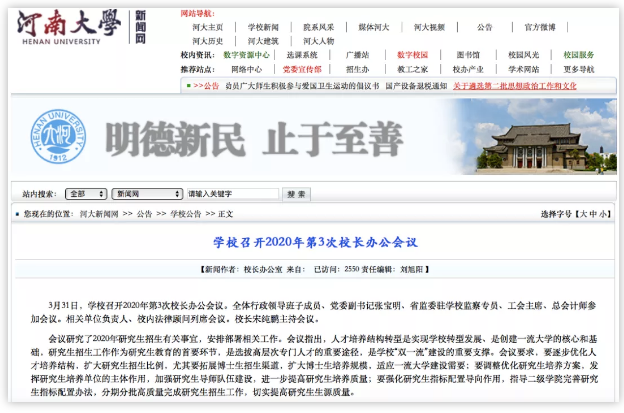Go to 学校公告 in breadcrumb
This screenshot has height=413, width=624.
coord(185,214)
